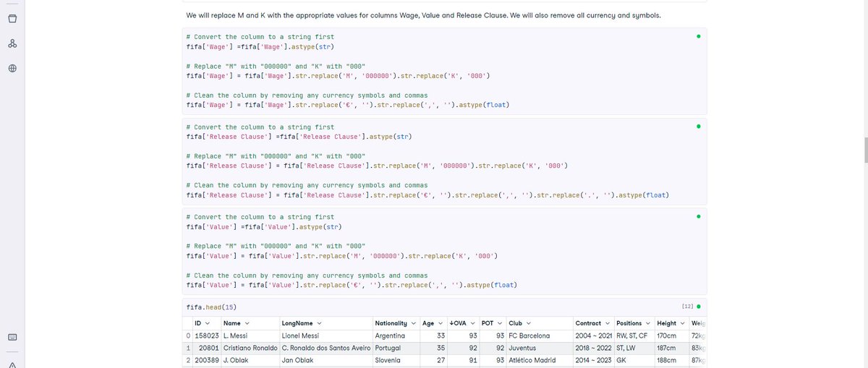
Task: Open OVA column dropdown
Action: click(472, 323)
